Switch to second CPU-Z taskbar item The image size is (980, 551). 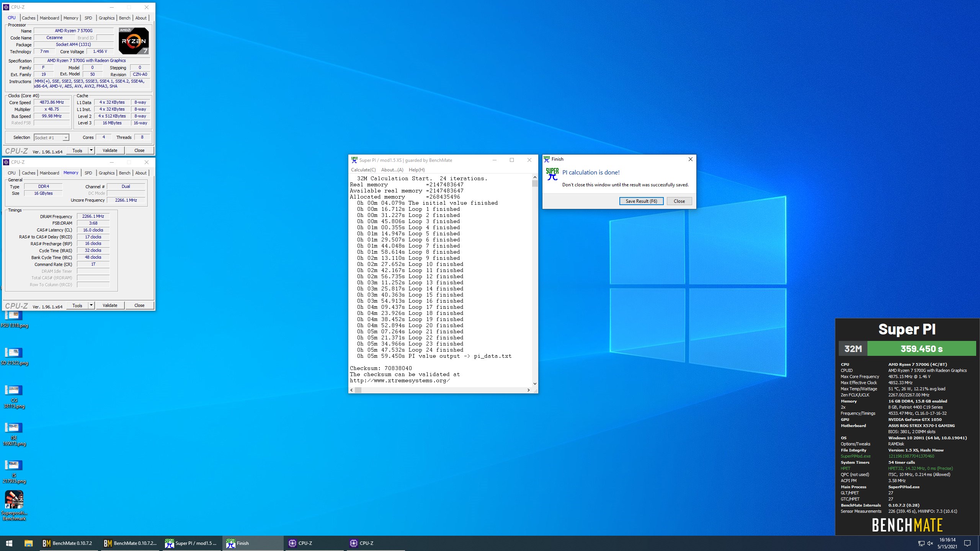pos(376,543)
